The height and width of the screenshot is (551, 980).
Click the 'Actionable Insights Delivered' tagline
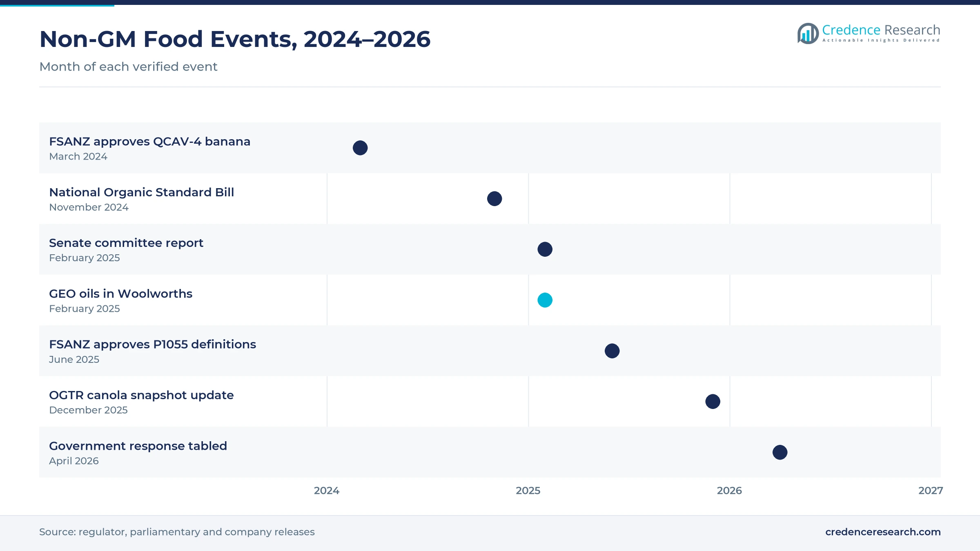coord(881,40)
